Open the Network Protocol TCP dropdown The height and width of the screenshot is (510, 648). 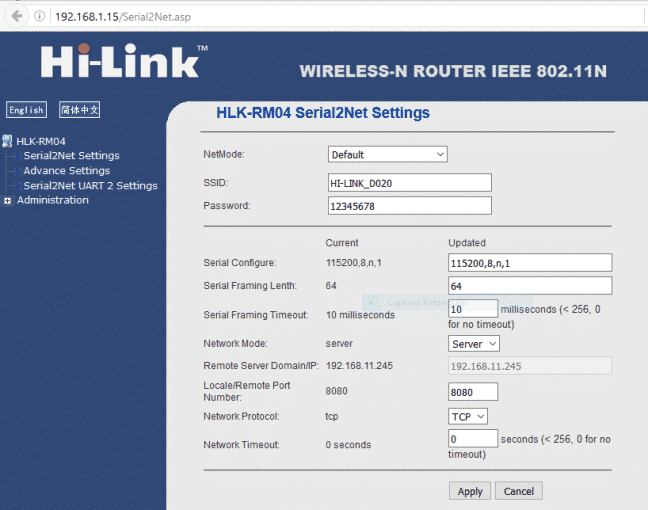468,417
